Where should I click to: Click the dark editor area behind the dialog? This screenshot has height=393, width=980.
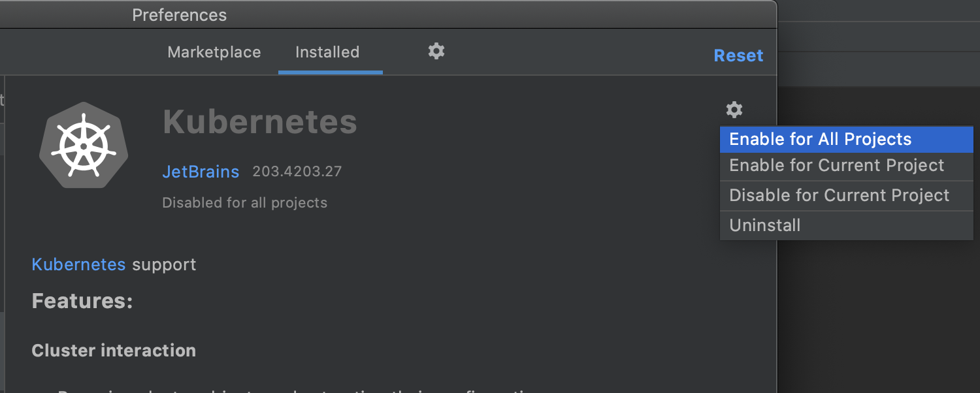coord(879,313)
